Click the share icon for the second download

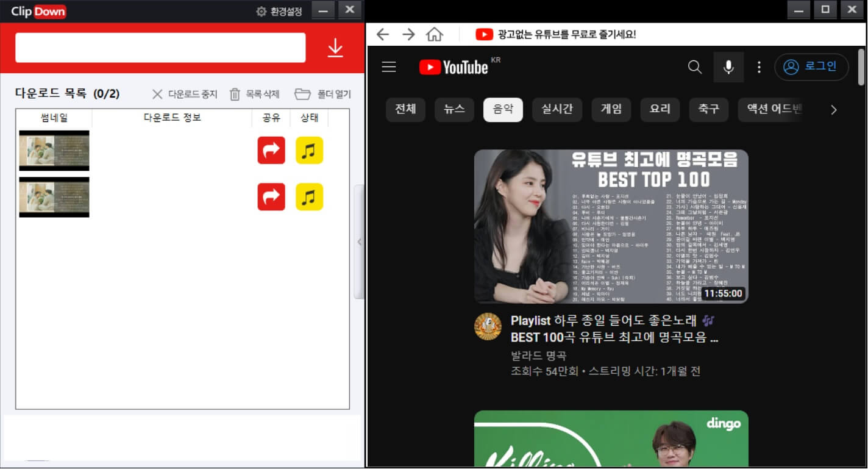[271, 196]
